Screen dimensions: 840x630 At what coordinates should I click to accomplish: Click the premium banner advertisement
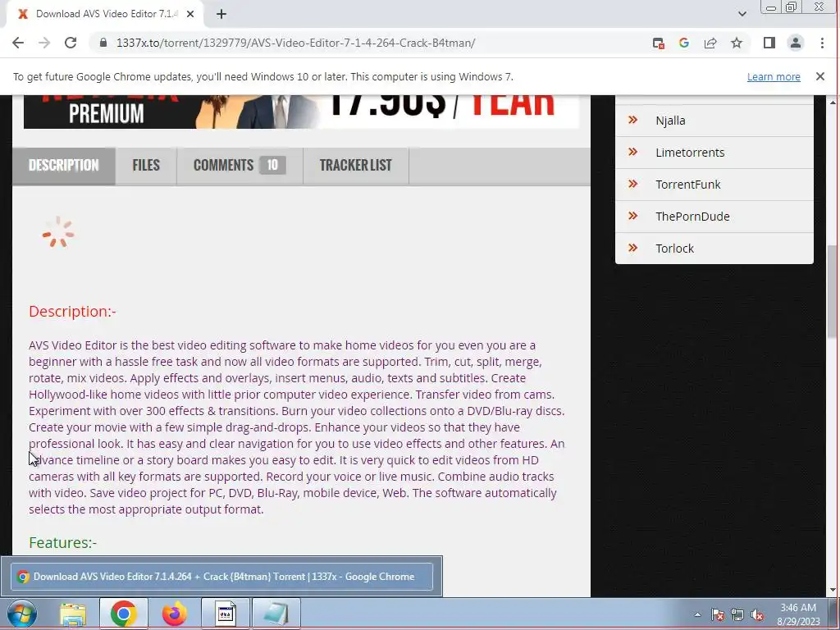coord(302,112)
